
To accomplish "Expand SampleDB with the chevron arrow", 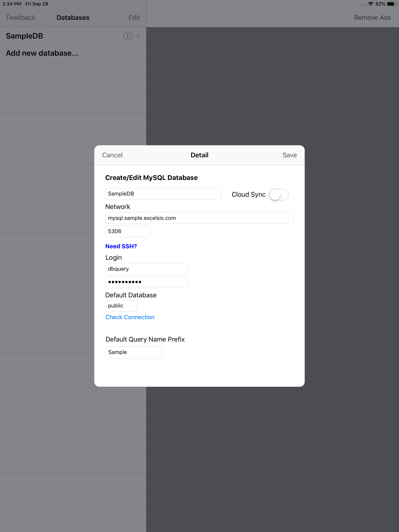I will [138, 36].
